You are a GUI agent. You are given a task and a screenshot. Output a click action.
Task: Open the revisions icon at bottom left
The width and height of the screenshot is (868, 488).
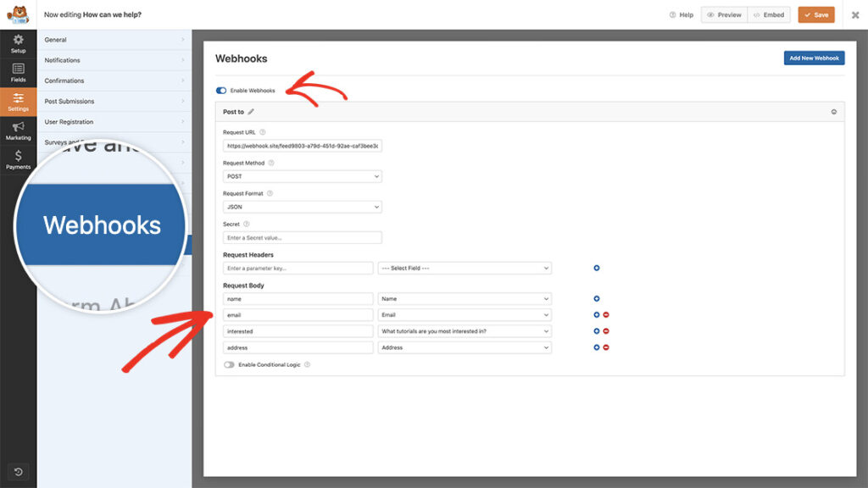18,471
